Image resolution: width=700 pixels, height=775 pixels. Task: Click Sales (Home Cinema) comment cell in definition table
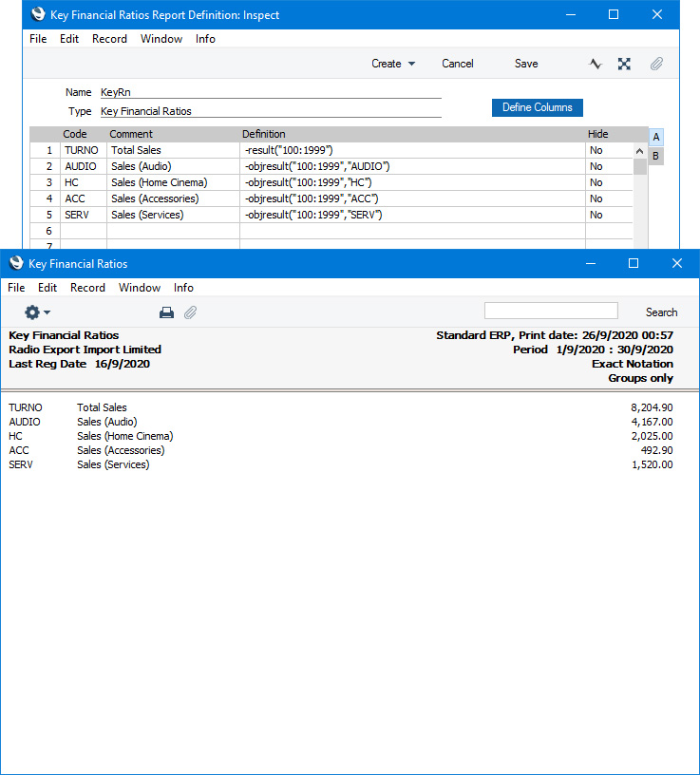(x=173, y=183)
